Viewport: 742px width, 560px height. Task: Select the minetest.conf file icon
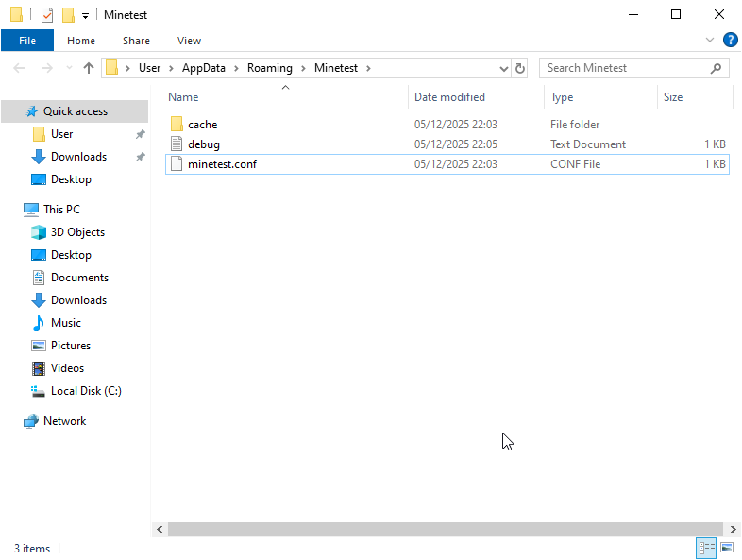click(177, 163)
